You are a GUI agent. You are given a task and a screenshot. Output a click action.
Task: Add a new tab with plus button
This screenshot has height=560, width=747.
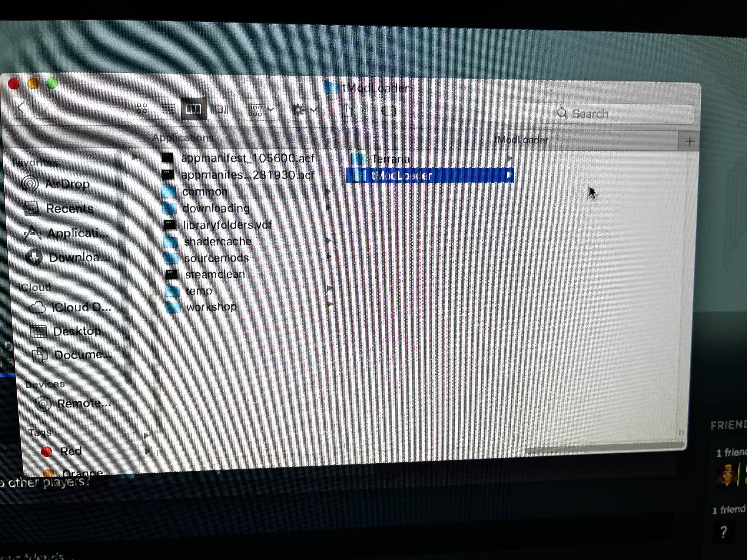tap(689, 141)
